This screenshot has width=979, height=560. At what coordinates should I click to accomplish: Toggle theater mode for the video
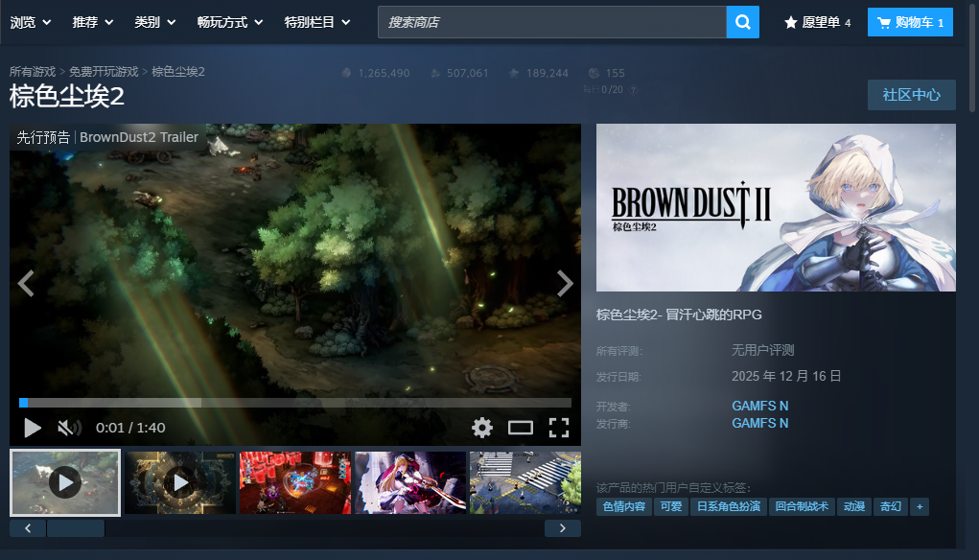520,428
